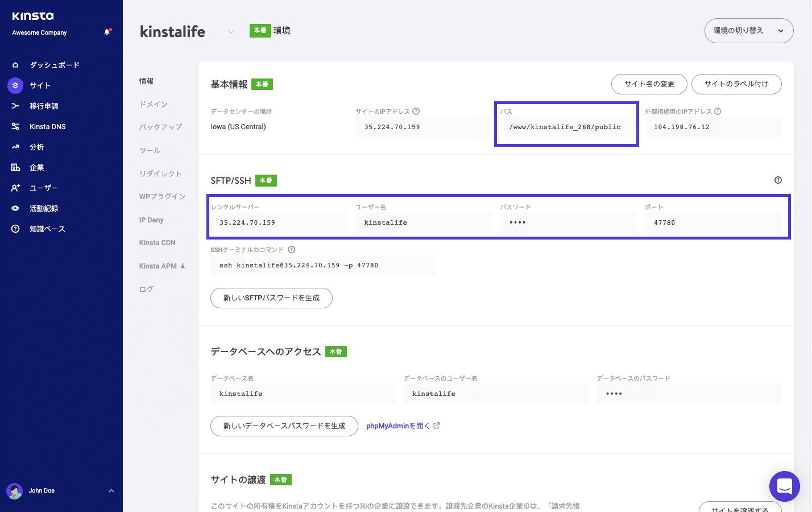
Task: Open 移行申請 from the left navigation
Action: pyautogui.click(x=45, y=105)
